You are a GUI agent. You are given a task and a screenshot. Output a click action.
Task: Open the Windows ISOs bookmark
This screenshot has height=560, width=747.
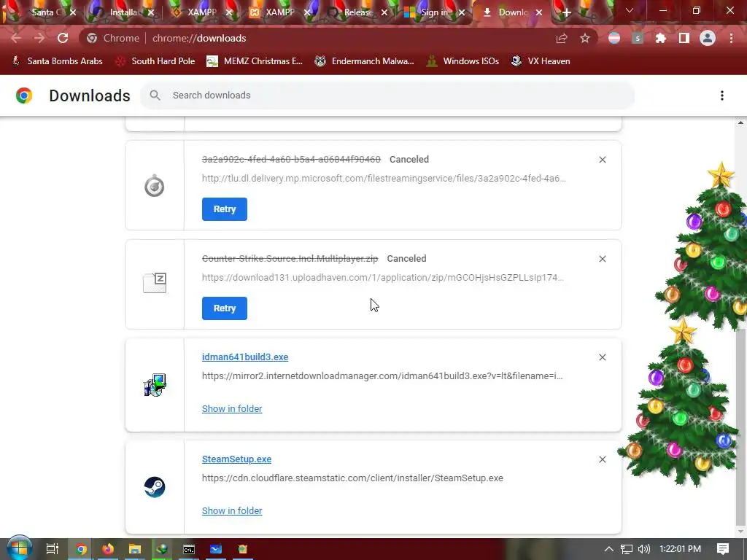[x=462, y=61]
